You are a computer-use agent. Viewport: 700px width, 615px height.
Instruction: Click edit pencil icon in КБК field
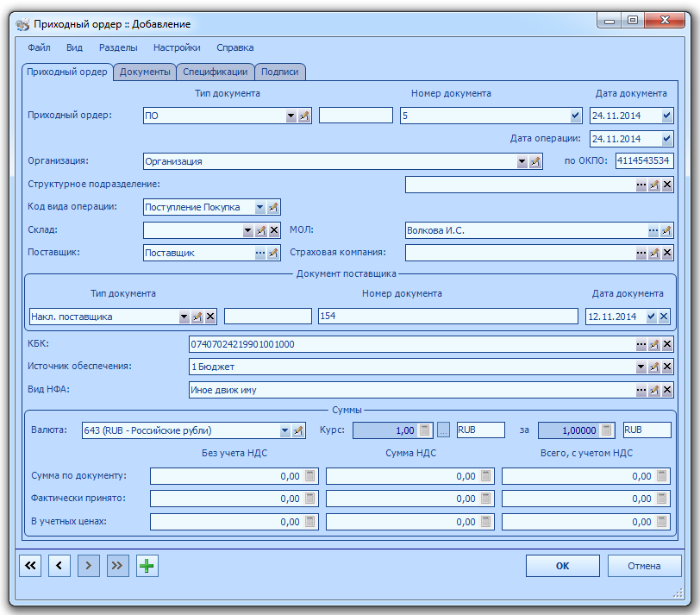[x=654, y=344]
